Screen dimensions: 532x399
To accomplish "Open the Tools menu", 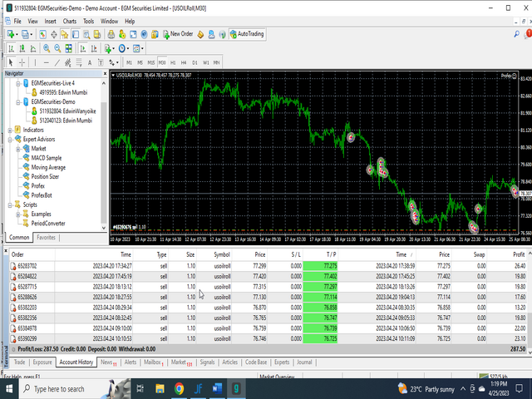I will tap(89, 22).
